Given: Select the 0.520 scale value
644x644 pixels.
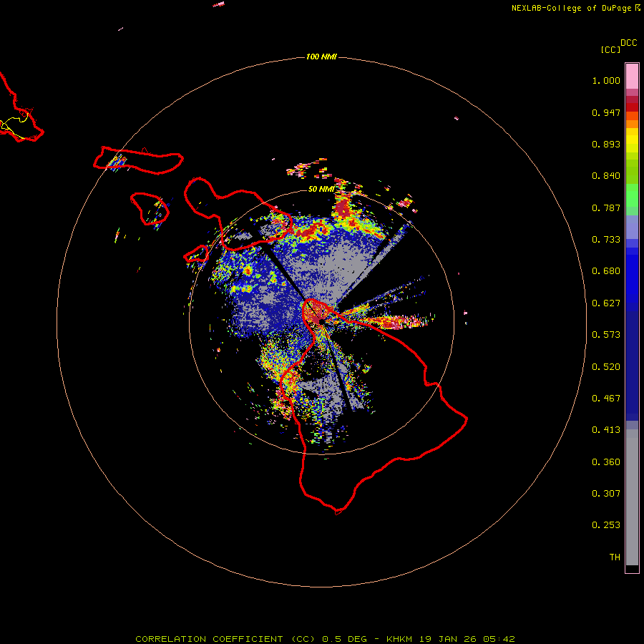Looking at the screenshot, I should (x=606, y=367).
